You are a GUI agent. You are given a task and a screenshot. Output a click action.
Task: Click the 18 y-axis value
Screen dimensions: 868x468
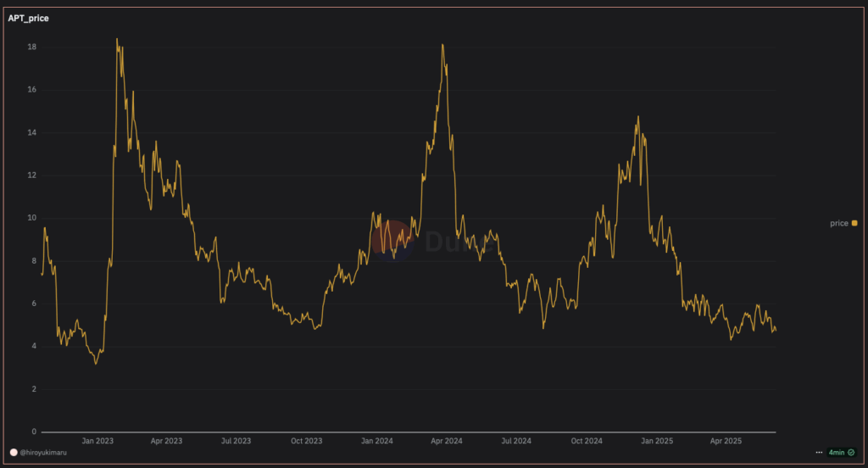pos(32,47)
